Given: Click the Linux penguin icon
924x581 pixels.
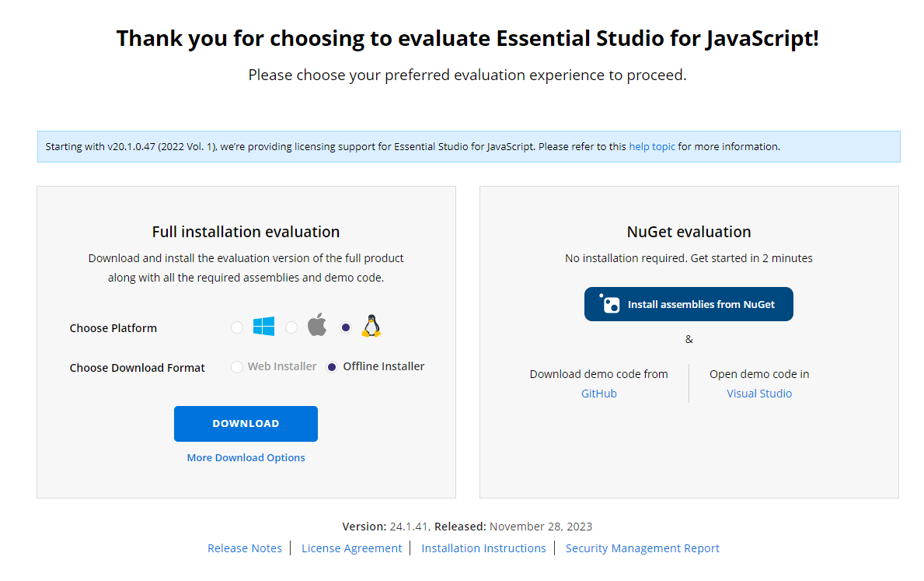Looking at the screenshot, I should [371, 325].
